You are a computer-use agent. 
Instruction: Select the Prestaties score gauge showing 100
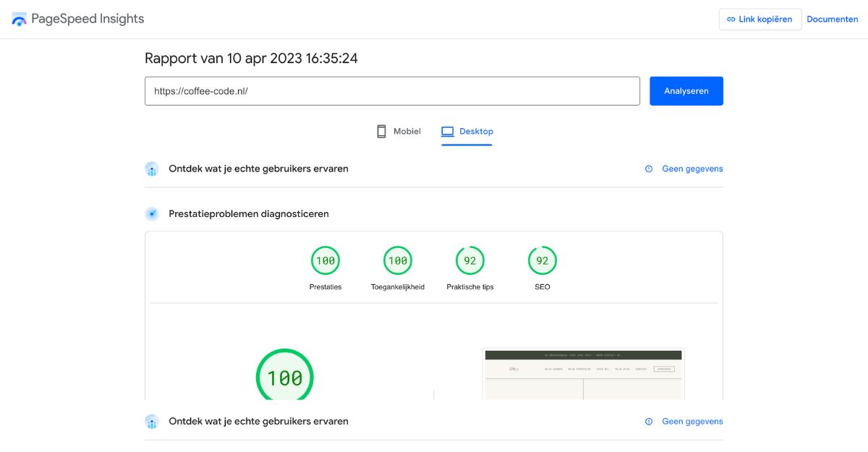(325, 260)
